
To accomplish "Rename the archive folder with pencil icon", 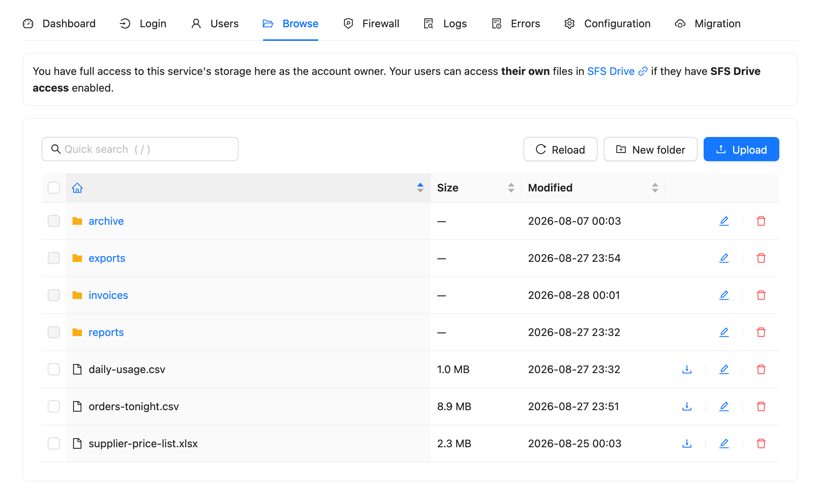I will (724, 221).
